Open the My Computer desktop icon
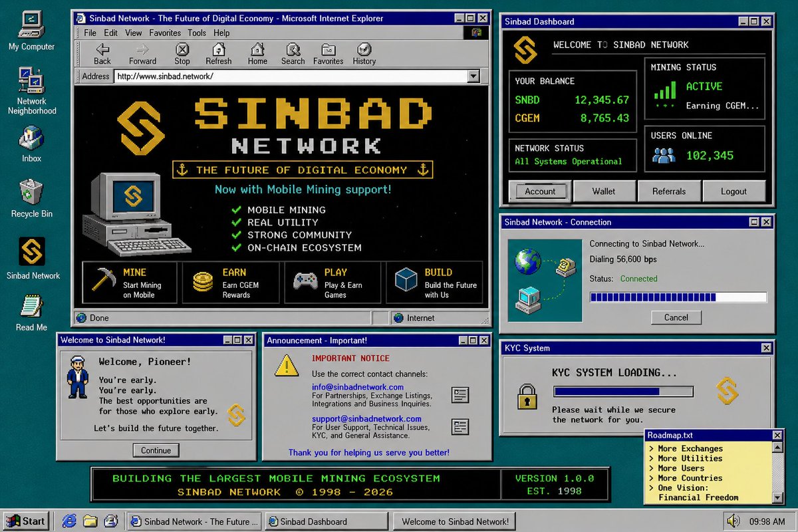Image resolution: width=798 pixels, height=532 pixels. click(31, 30)
